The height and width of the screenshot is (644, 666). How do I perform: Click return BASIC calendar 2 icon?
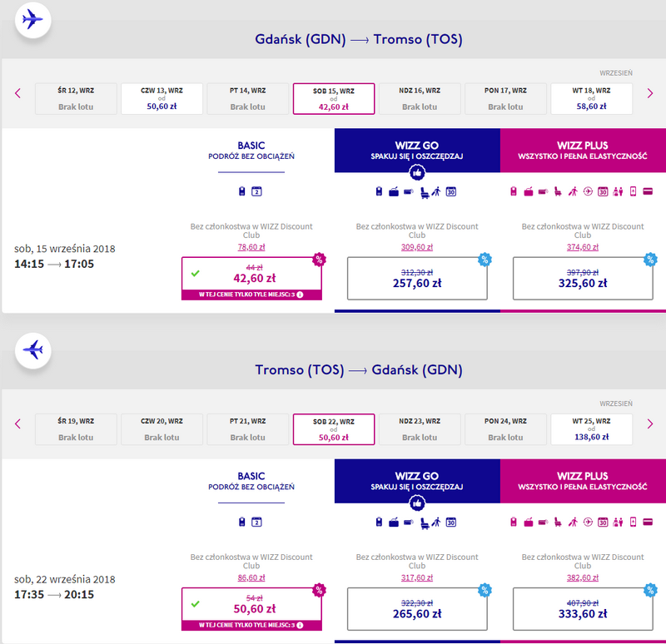[256, 523]
